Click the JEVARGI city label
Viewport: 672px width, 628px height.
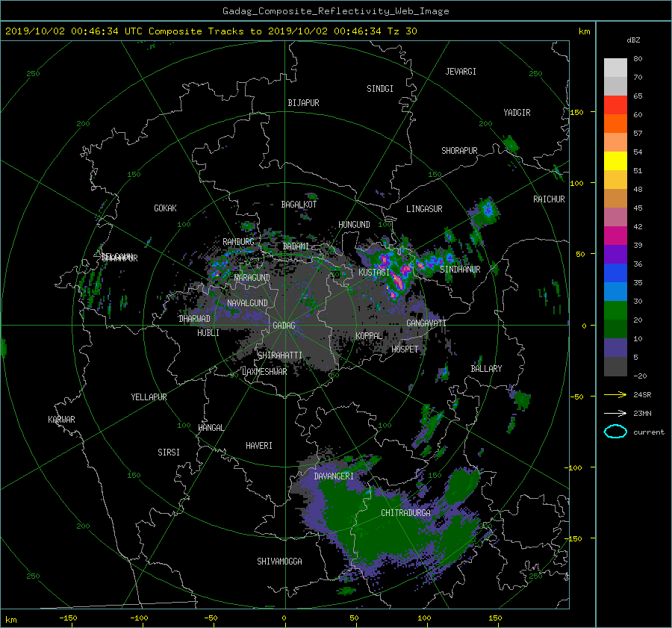(461, 72)
